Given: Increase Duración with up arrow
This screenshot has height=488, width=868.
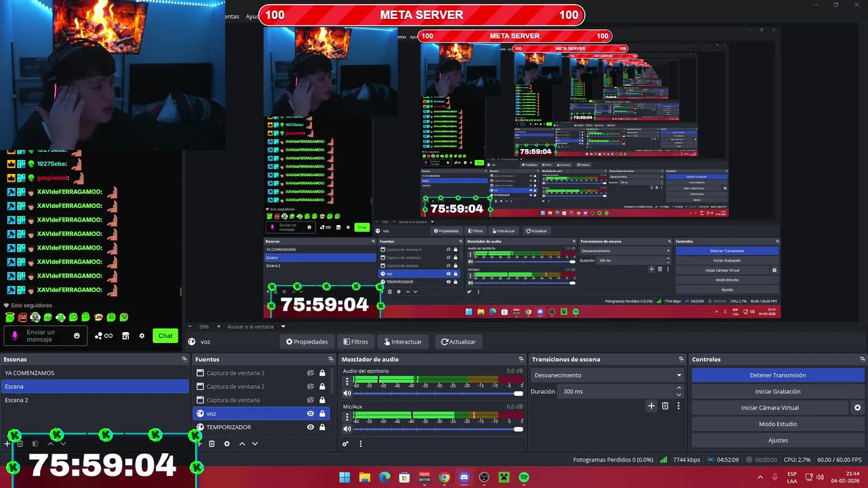Looking at the screenshot, I should pos(679,388).
